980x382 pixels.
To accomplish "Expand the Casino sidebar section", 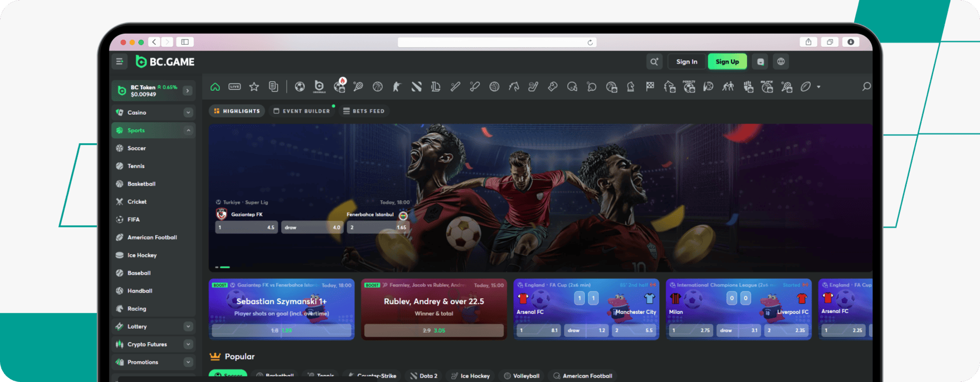I will [188, 113].
